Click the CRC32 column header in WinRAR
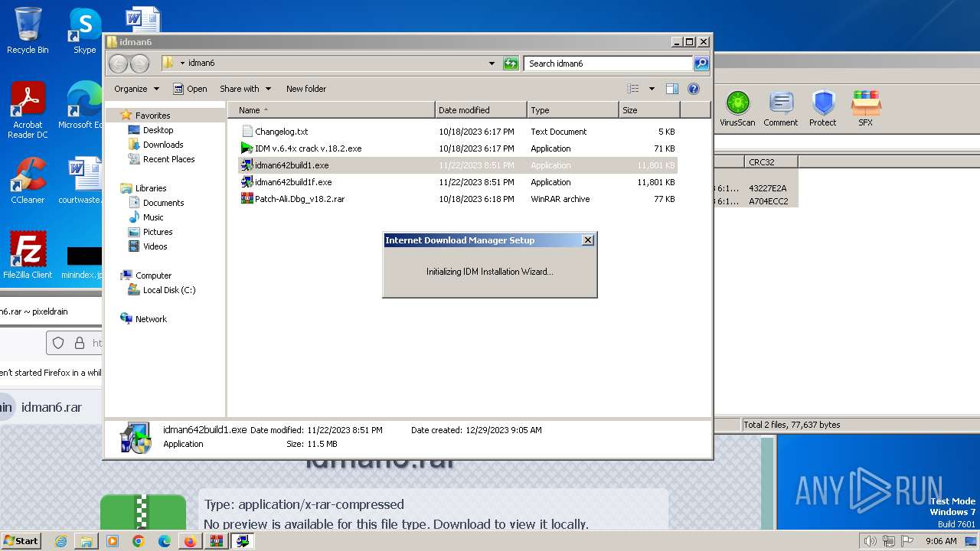Viewport: 980px width, 551px height. pos(771,162)
